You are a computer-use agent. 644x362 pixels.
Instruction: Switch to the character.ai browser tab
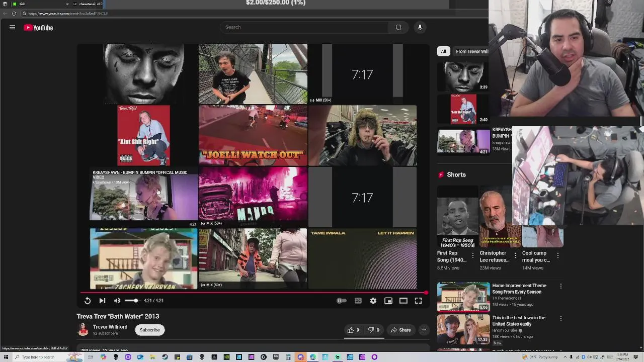point(88,4)
